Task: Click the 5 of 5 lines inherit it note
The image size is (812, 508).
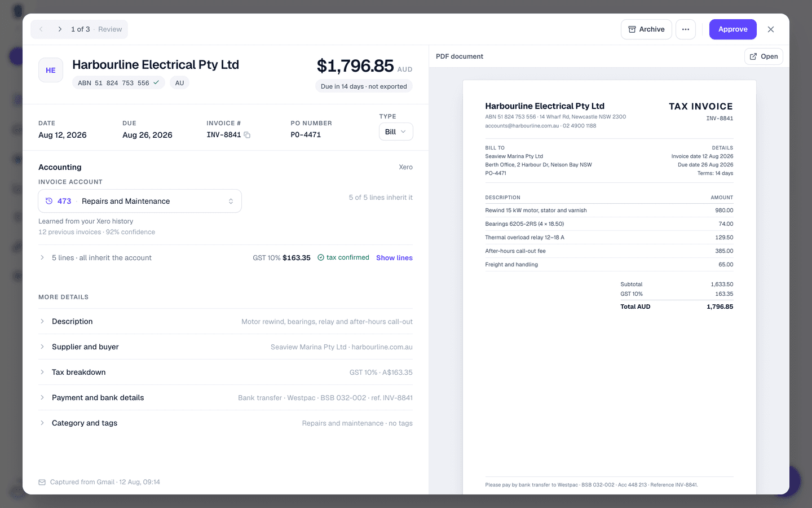Action: click(x=381, y=198)
